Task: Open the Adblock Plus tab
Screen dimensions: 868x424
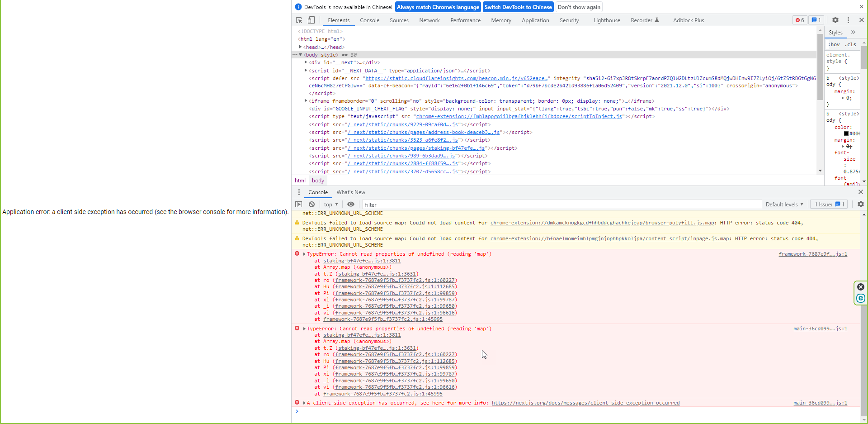Action: pyautogui.click(x=689, y=20)
